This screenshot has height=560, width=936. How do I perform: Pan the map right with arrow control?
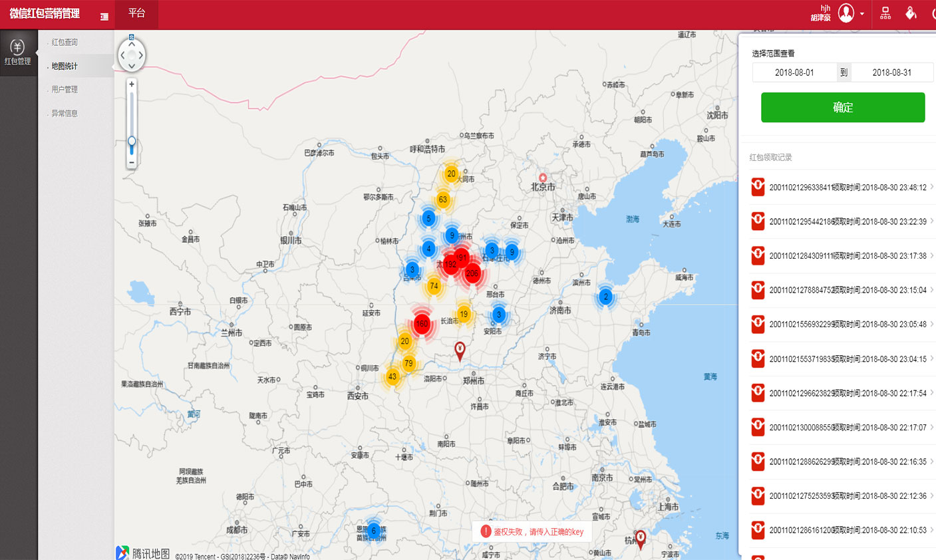[141, 56]
